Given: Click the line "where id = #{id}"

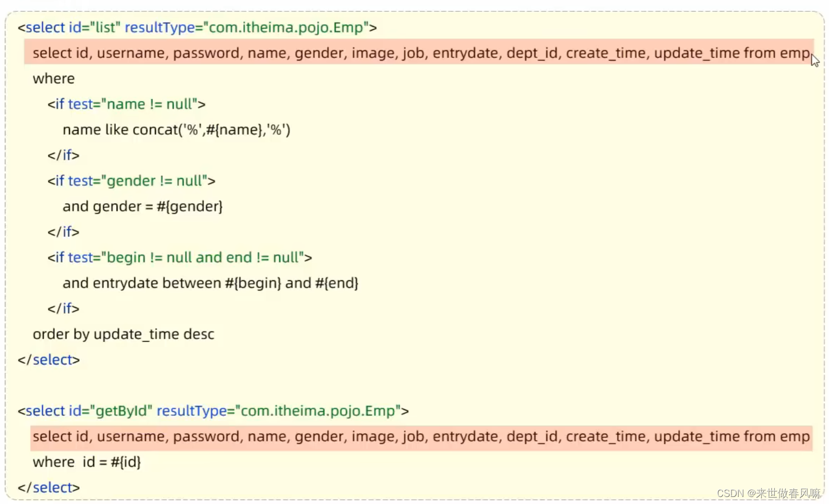Looking at the screenshot, I should [x=87, y=462].
